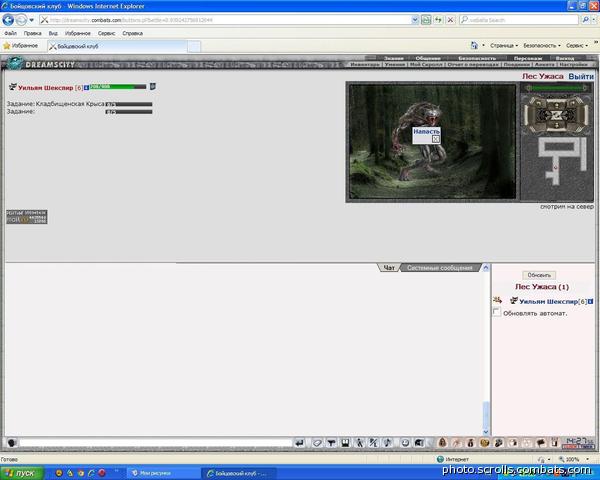Click the walking figure icon in chat toolbar
This screenshot has width=600, height=480.
359,443
